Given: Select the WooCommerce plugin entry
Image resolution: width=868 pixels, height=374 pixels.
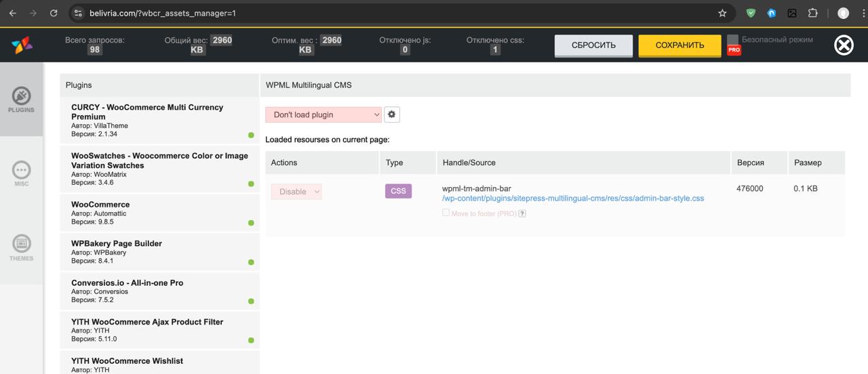Looking at the screenshot, I should pos(159,213).
